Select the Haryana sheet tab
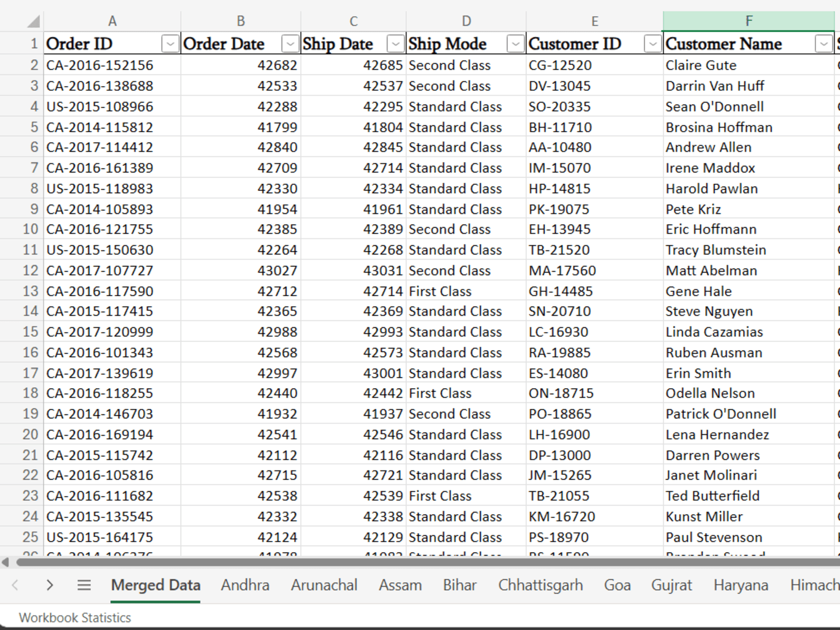This screenshot has width=840, height=630. (741, 585)
